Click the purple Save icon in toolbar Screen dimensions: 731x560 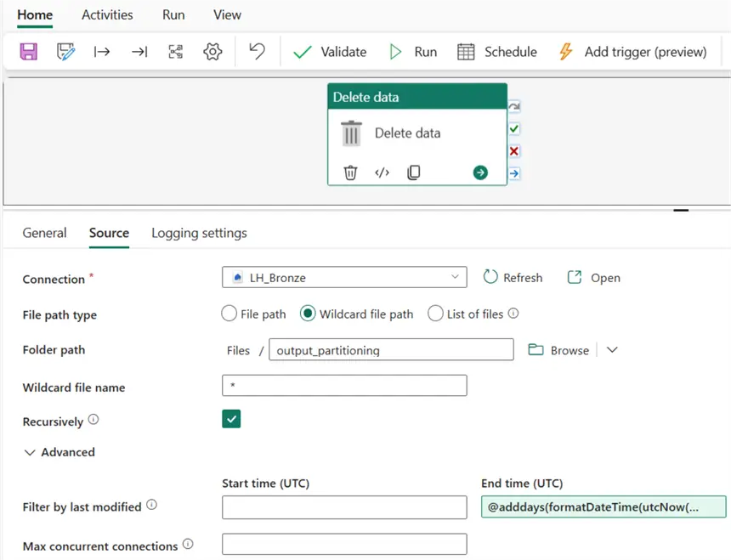click(x=29, y=52)
